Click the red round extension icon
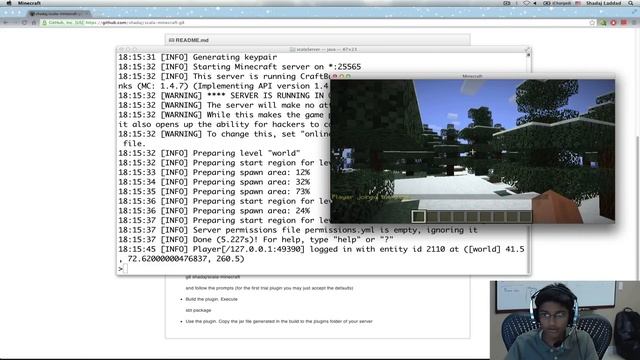Screen dimensions: 640x360 pos(613,22)
